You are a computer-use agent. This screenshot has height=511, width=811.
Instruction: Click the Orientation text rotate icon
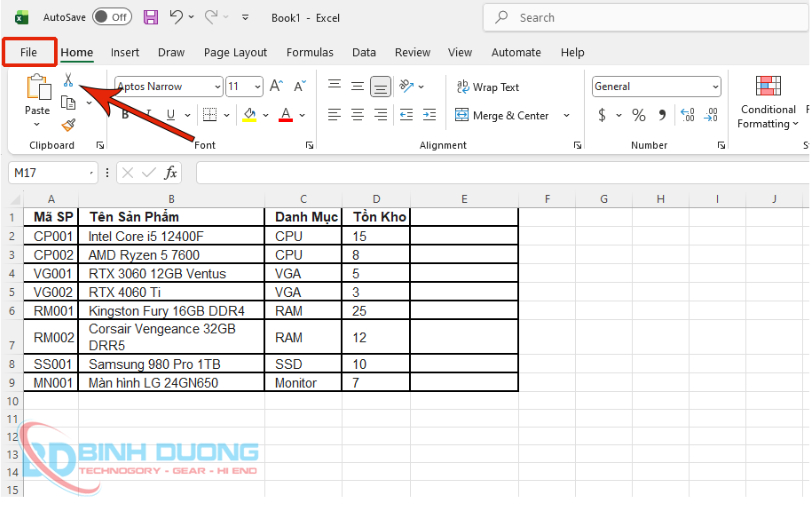click(407, 86)
